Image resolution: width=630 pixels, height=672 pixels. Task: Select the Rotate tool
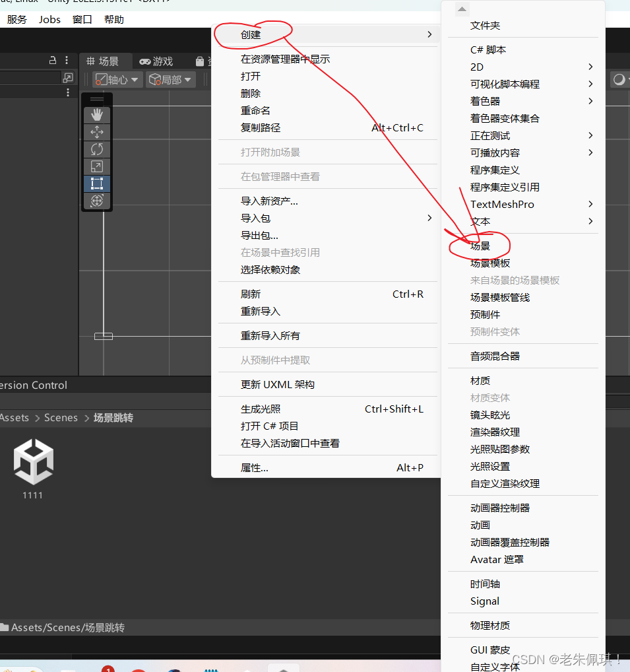(x=97, y=149)
